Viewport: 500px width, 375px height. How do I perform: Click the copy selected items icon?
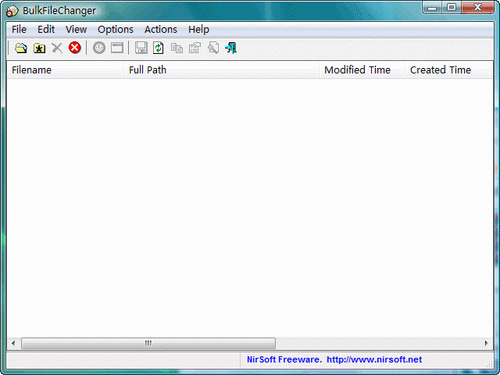pos(177,48)
